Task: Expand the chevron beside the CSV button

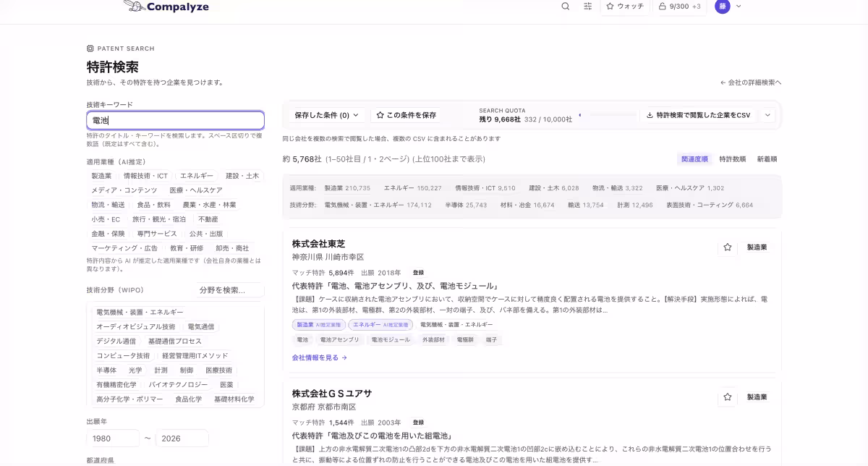Action: 767,115
